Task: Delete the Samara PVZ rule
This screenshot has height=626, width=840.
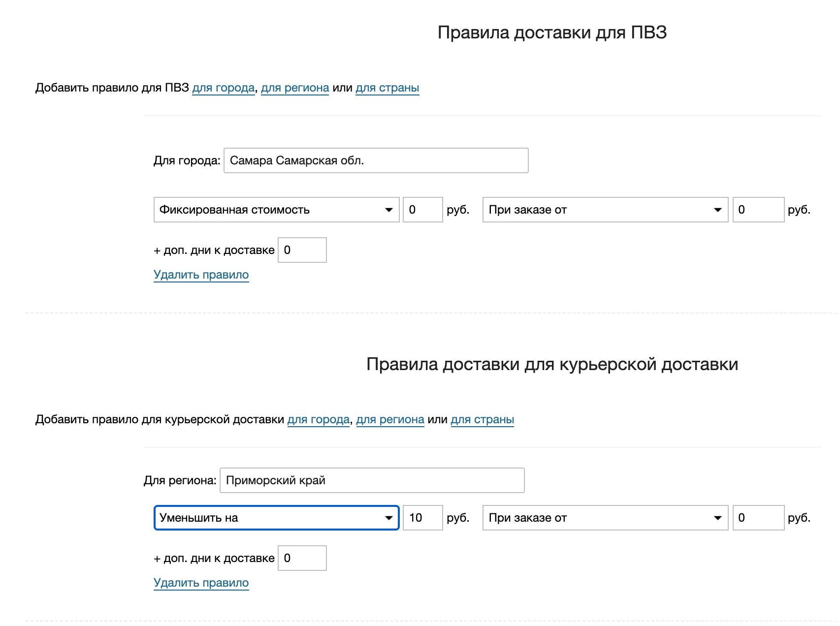Action: click(x=201, y=275)
